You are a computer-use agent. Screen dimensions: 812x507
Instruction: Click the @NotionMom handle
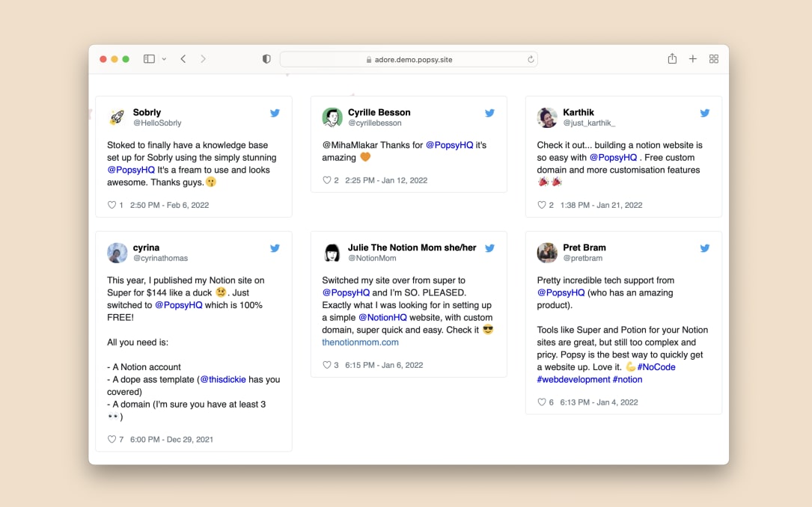pyautogui.click(x=373, y=258)
